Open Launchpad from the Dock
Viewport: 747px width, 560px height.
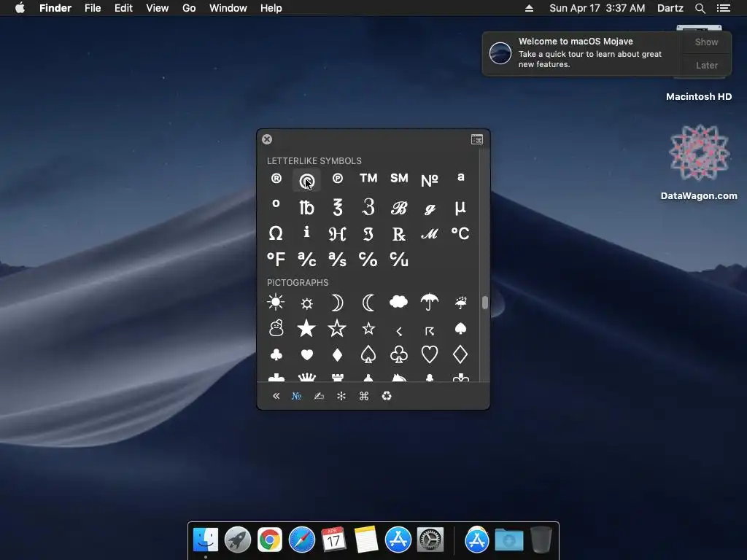coord(237,540)
